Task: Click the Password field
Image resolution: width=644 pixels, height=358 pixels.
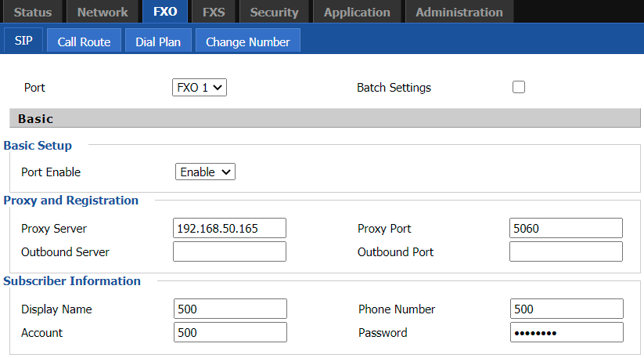Action: tap(567, 332)
